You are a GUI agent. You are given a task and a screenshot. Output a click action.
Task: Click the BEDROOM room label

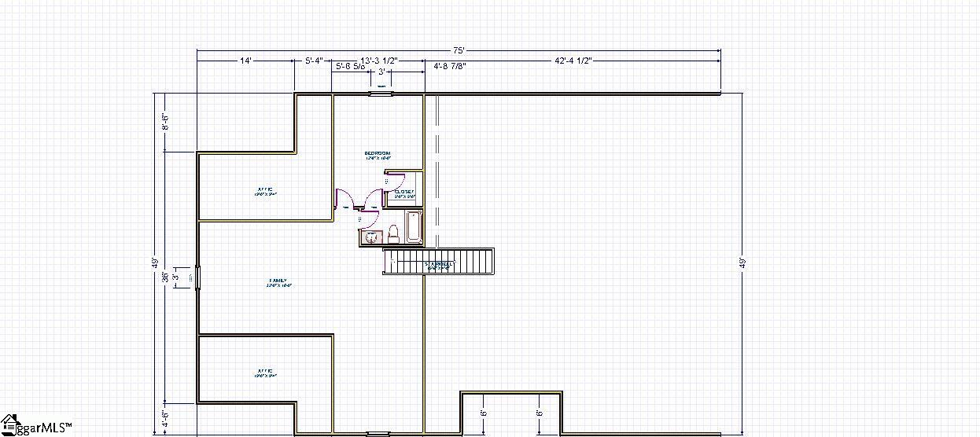point(378,154)
